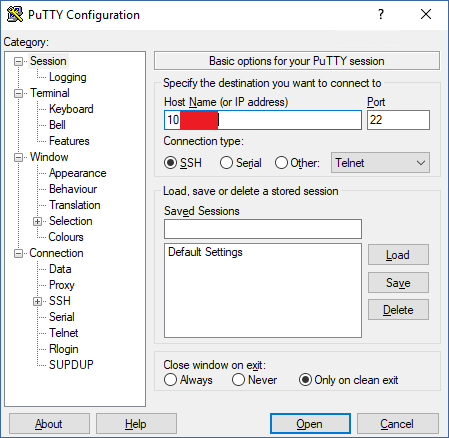
Task: Open the Logging category
Action: pyautogui.click(x=68, y=77)
